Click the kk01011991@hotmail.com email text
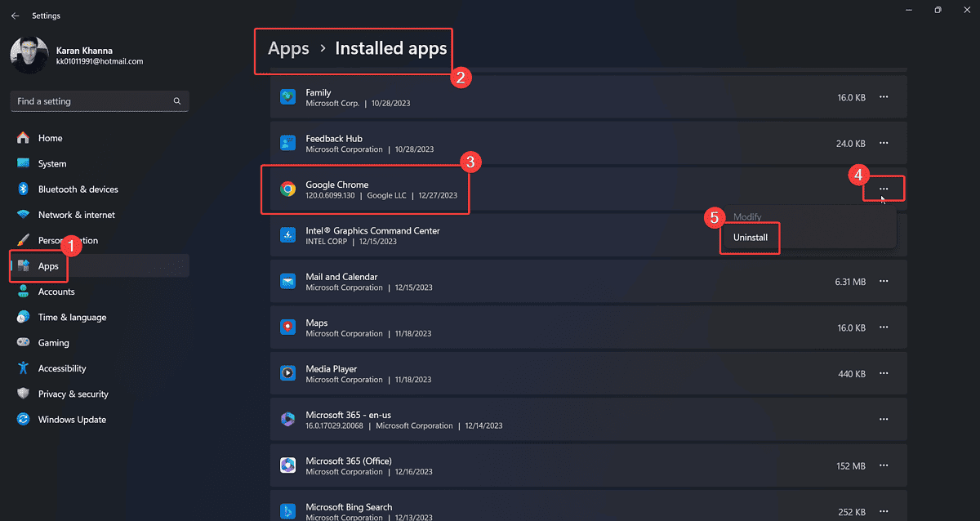The image size is (980, 521). tap(100, 61)
